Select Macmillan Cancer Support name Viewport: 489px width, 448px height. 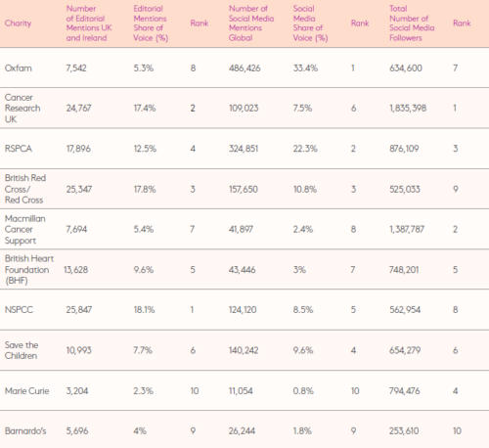click(x=25, y=230)
